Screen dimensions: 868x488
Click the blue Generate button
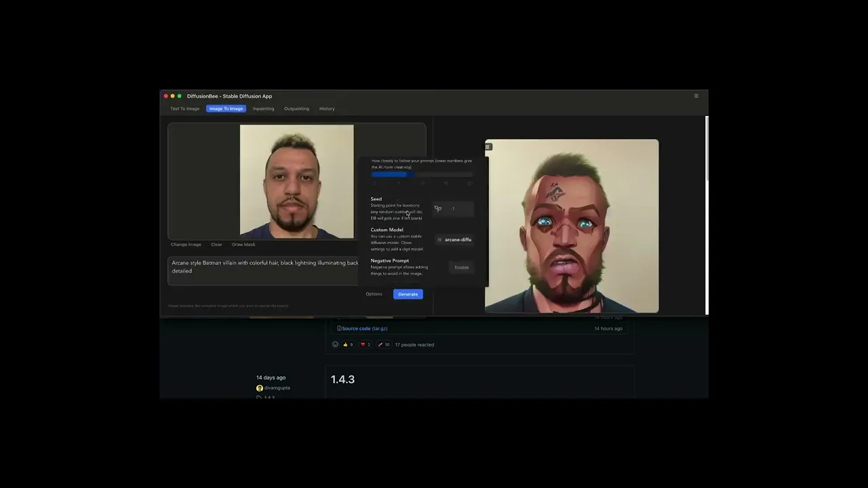point(408,294)
